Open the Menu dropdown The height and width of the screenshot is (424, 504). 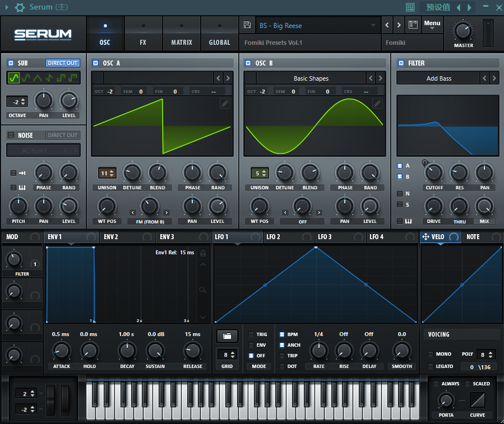432,25
